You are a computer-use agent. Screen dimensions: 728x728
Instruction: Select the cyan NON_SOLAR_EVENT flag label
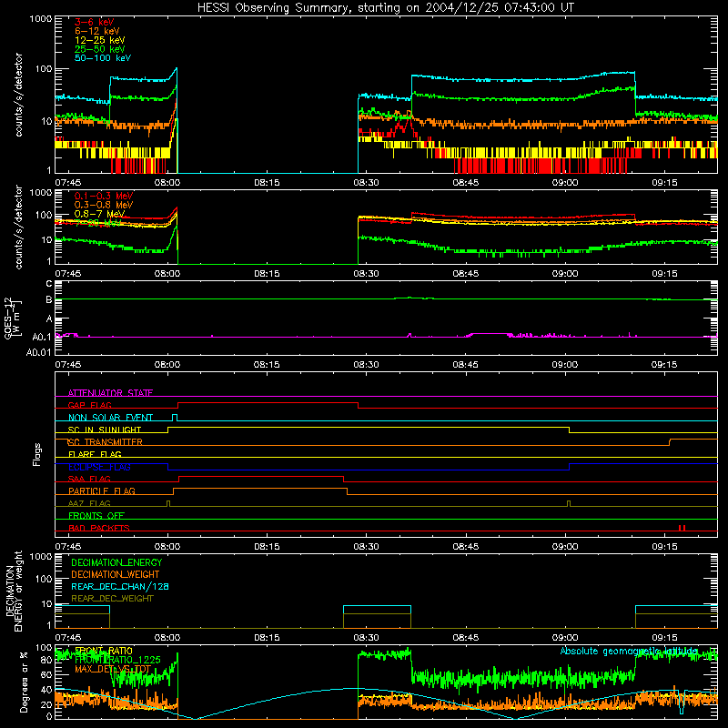[x=110, y=418]
